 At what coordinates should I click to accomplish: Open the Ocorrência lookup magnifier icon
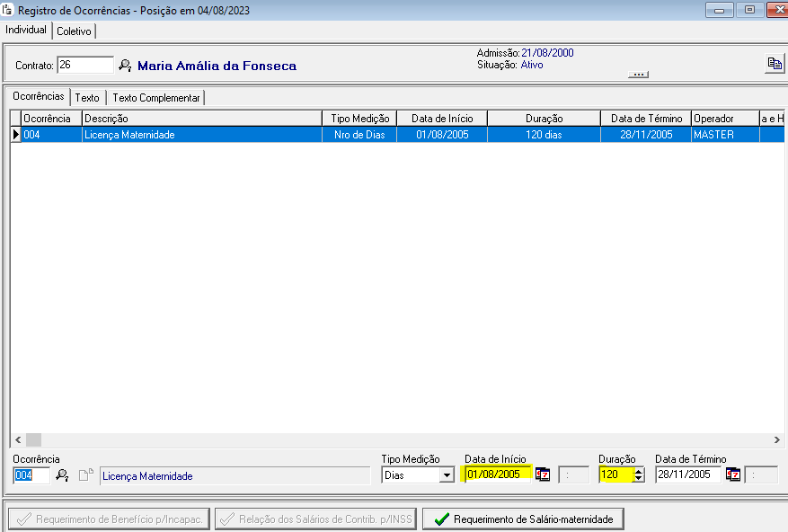coord(62,475)
